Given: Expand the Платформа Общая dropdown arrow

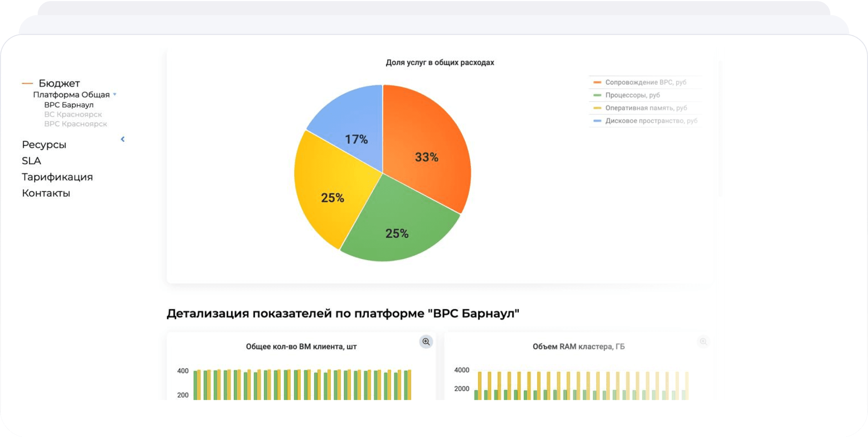Looking at the screenshot, I should coord(115,94).
